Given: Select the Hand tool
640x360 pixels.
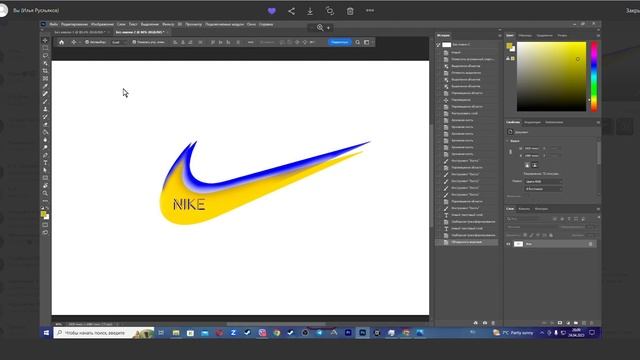Looking at the screenshot, I should tap(45, 186).
